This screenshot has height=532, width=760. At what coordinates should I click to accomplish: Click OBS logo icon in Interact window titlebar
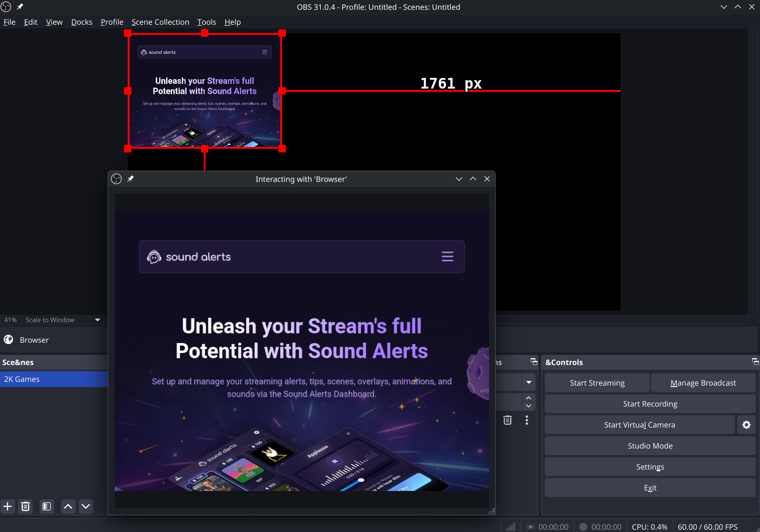coord(117,179)
